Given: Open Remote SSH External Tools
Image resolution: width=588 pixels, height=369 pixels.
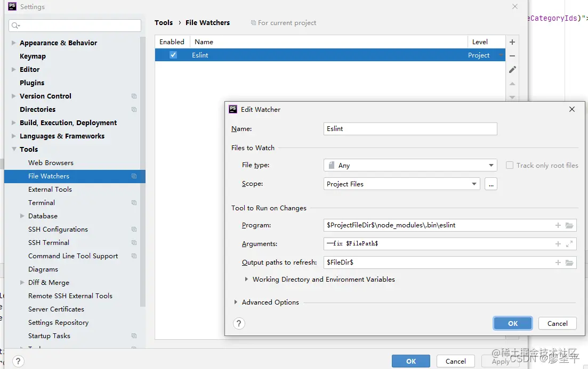Looking at the screenshot, I should 70,296.
